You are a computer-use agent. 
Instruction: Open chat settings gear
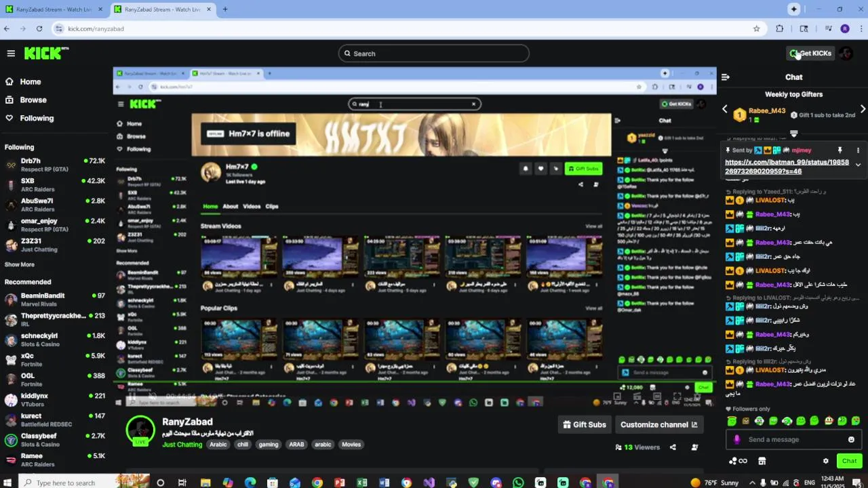pyautogui.click(x=825, y=461)
